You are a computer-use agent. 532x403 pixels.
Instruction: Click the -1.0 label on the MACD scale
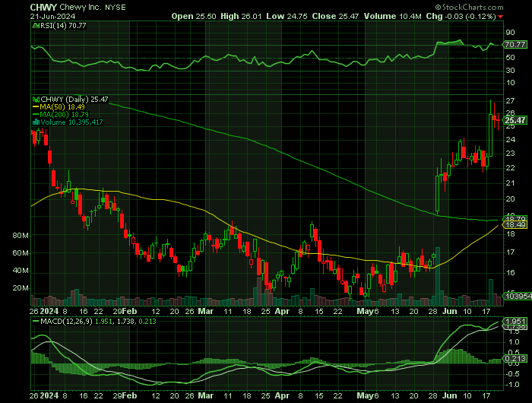(512, 385)
